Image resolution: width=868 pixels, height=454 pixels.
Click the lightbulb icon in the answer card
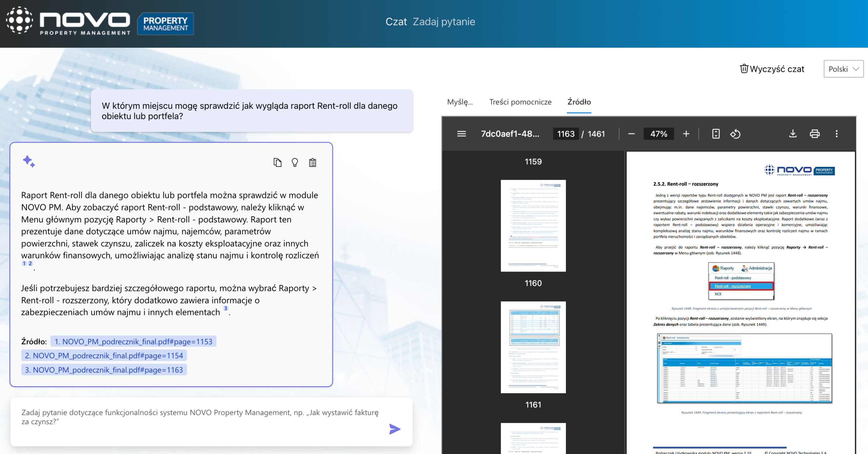click(295, 163)
